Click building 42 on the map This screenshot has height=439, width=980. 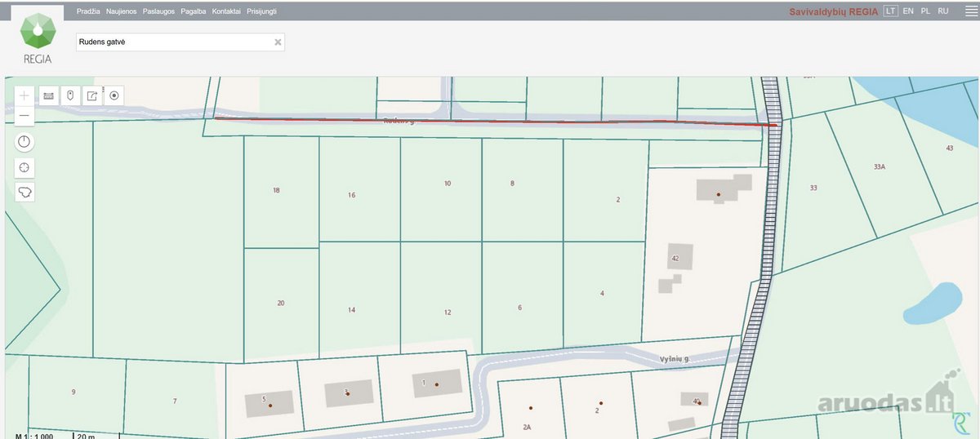pos(681,257)
